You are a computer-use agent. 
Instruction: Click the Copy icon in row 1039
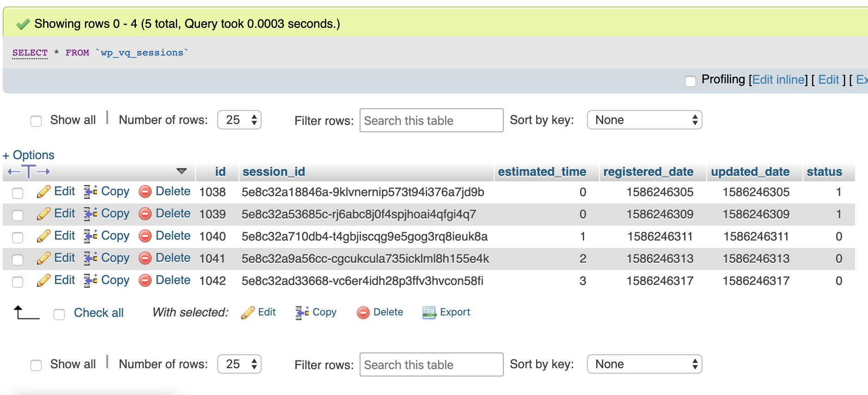click(91, 214)
